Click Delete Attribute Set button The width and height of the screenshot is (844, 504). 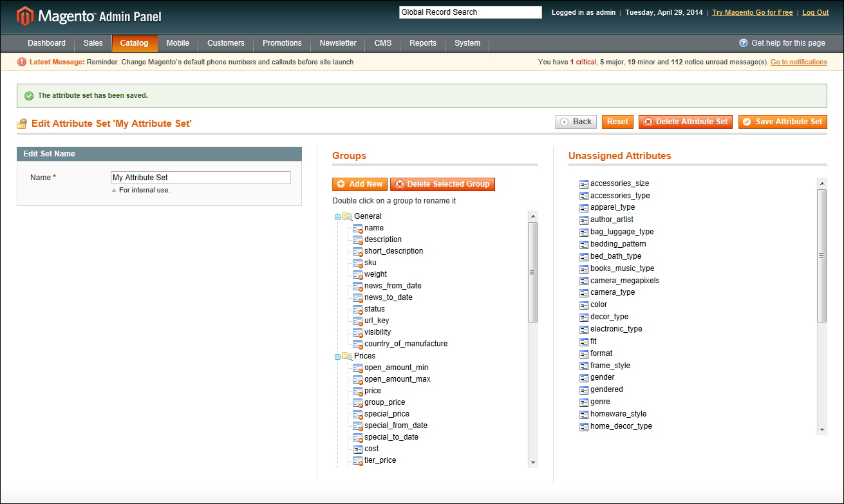tap(686, 122)
